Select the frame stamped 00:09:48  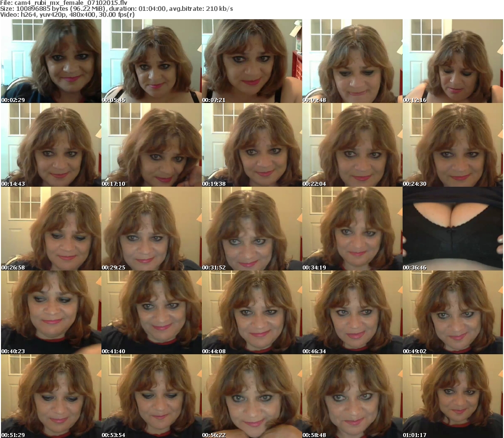pos(352,61)
